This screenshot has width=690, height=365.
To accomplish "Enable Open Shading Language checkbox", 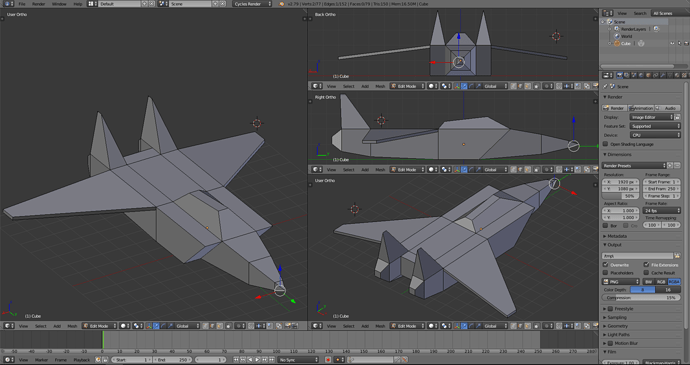I will (x=606, y=144).
